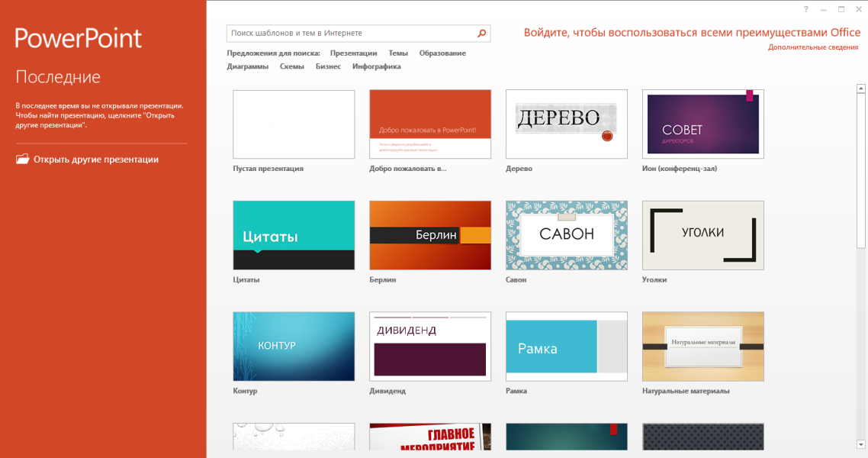
Task: Click the Пустая презентация caption
Action: [x=268, y=169]
